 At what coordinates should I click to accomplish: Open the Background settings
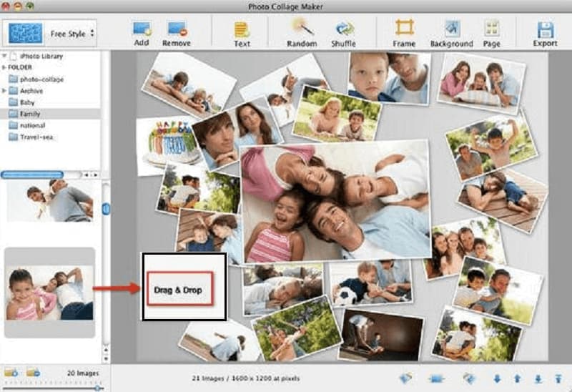pos(451,29)
